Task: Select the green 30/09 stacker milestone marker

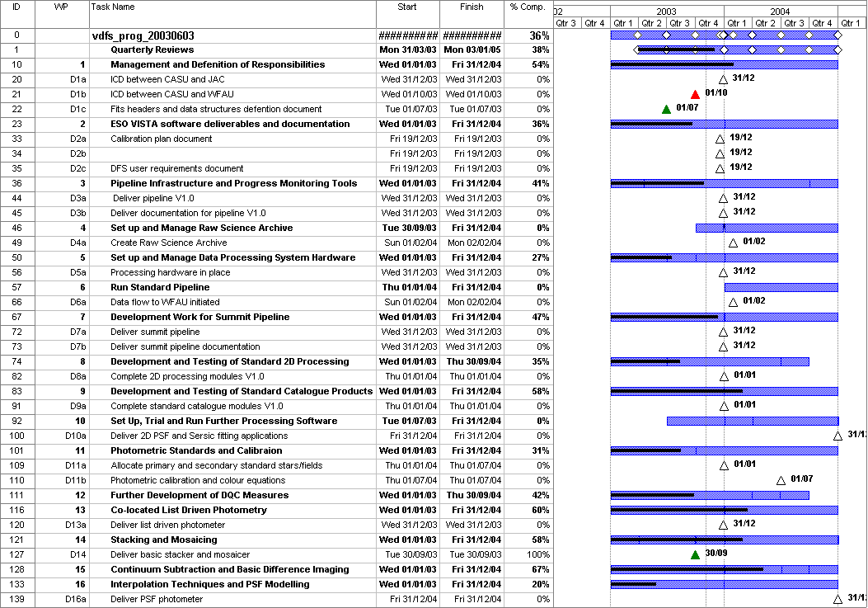Action: [696, 555]
